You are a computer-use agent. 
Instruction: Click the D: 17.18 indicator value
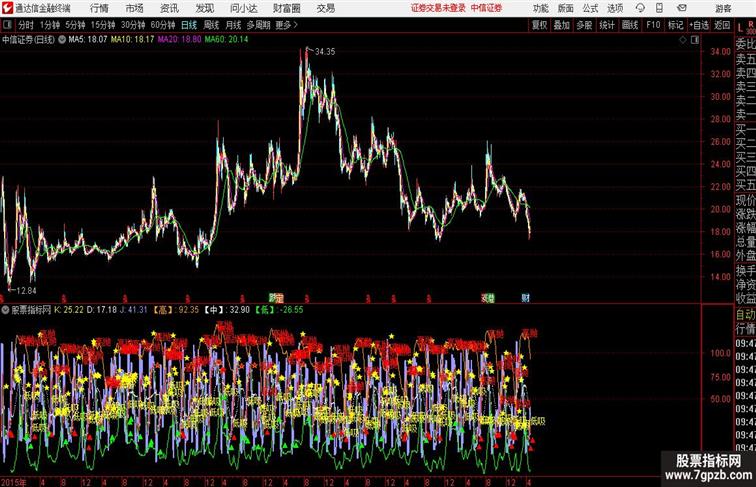102,310
